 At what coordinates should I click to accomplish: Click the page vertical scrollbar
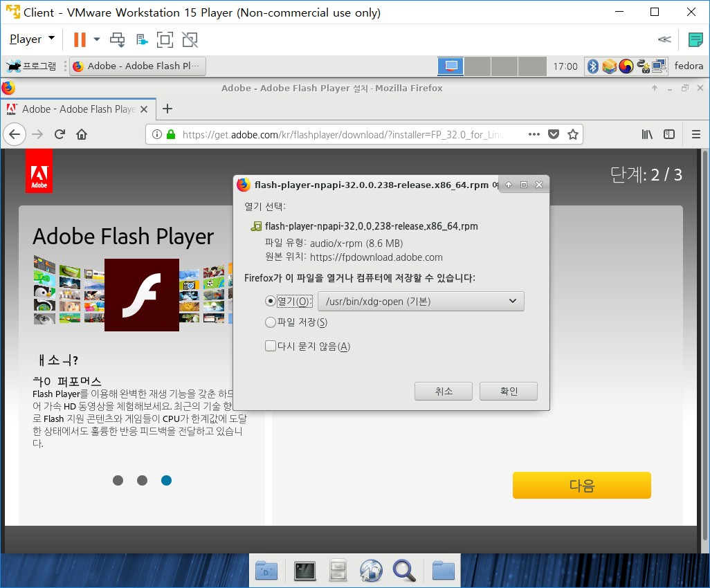[704, 344]
